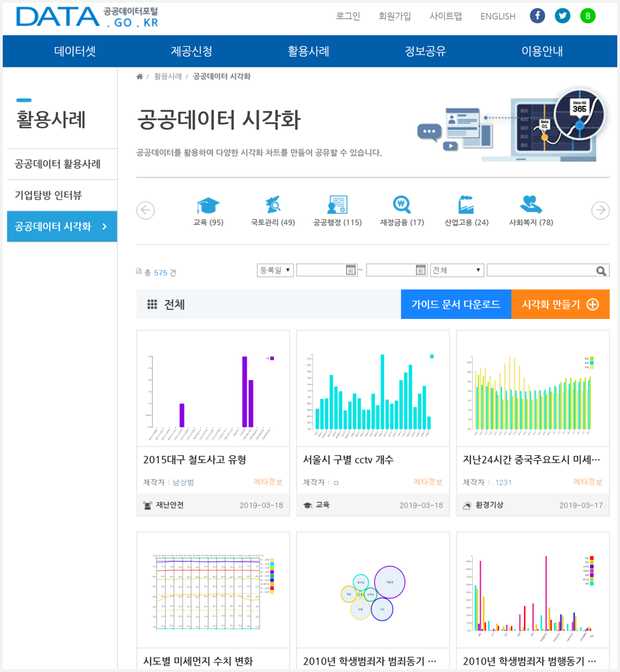Open 2010년 학생범죄자 범행동기 bar chart thumbnail
The image size is (620, 672).
click(533, 590)
